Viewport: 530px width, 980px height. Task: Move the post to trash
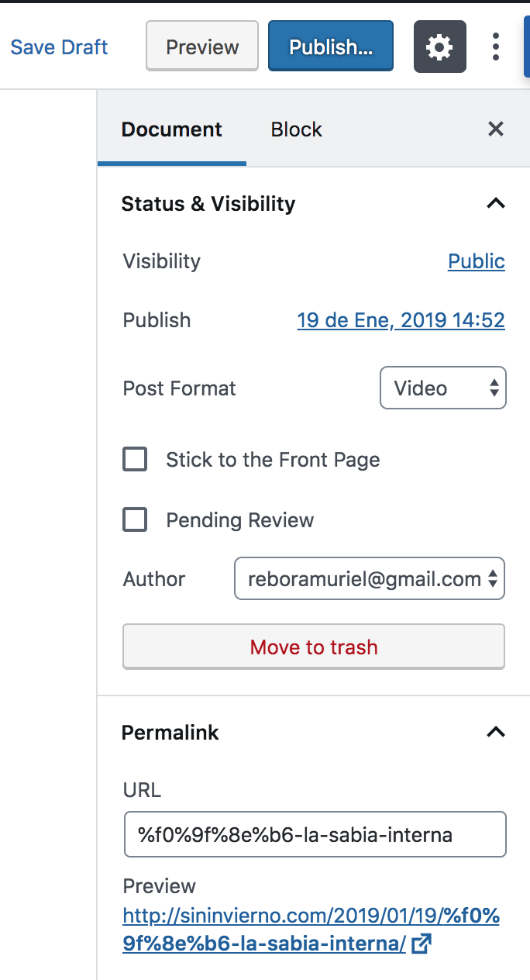[314, 647]
